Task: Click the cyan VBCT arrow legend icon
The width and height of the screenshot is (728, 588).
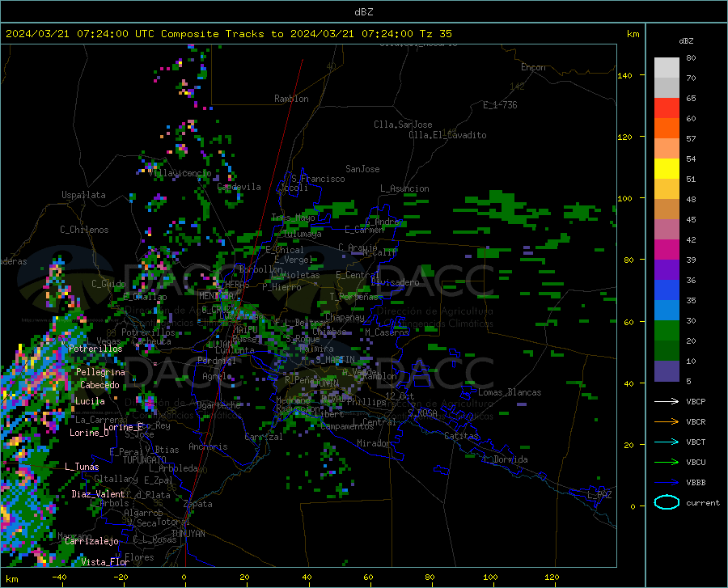Action: tap(667, 442)
